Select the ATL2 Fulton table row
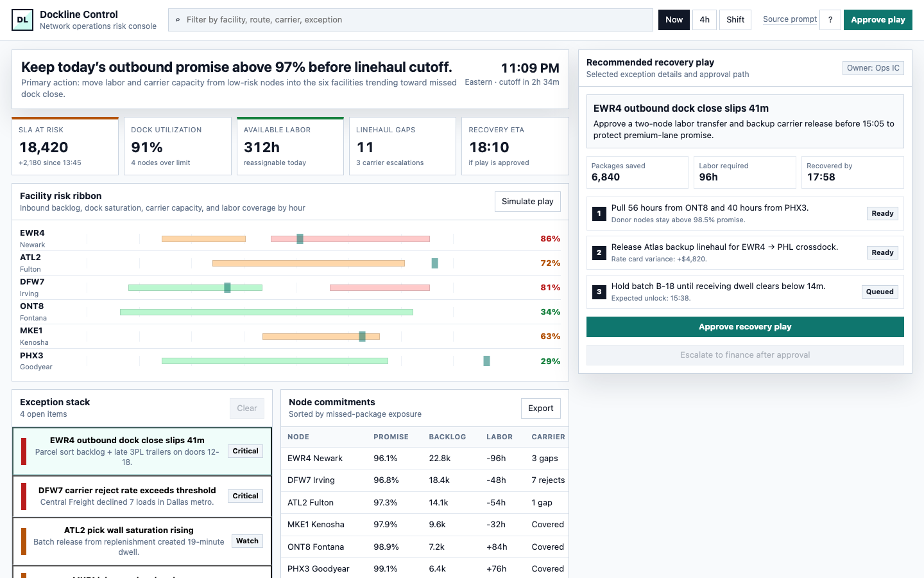The height and width of the screenshot is (578, 924). [425, 503]
